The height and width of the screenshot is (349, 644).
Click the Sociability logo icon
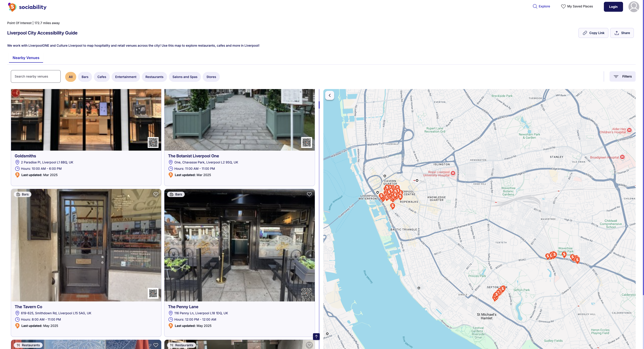pos(12,7)
